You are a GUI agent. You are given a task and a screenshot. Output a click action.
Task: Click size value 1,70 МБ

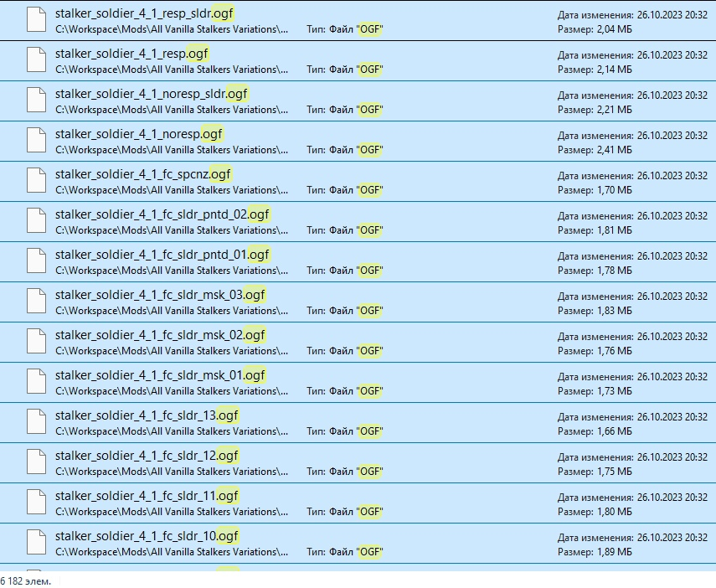pos(614,190)
